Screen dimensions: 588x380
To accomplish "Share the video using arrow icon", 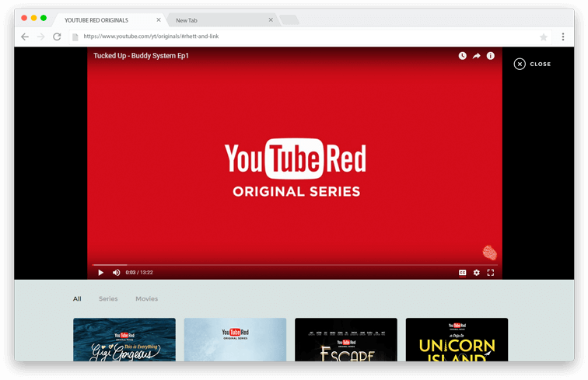I will click(x=476, y=56).
